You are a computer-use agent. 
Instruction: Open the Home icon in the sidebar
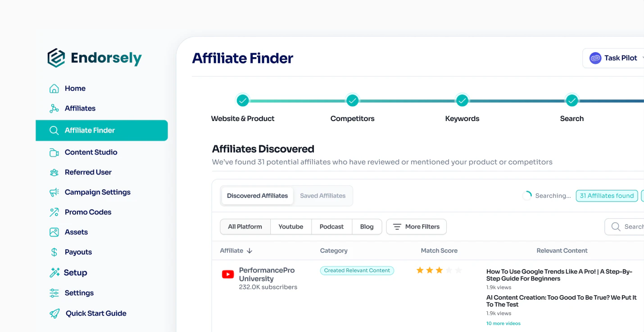click(x=54, y=88)
